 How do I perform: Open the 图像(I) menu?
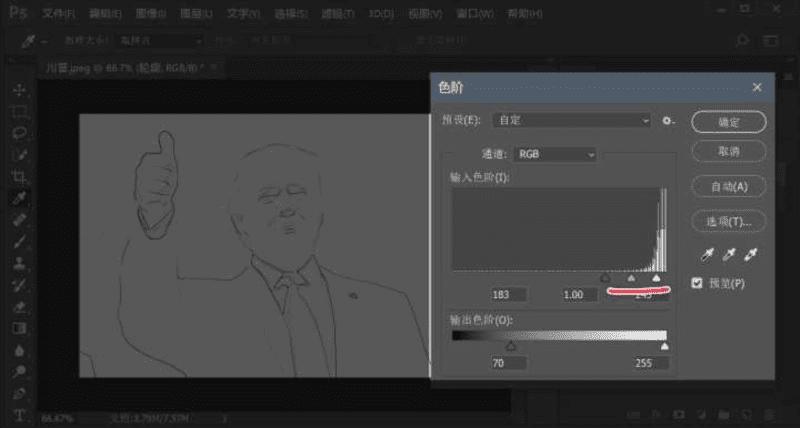151,14
